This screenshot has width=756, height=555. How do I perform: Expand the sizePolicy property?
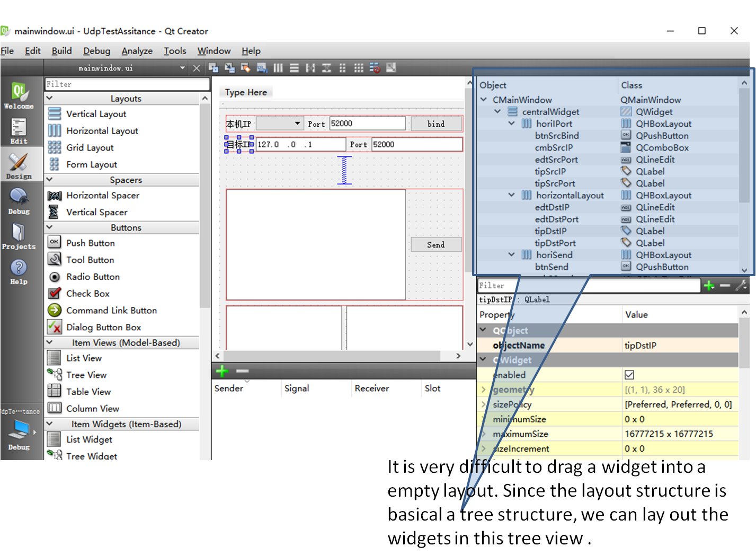(484, 404)
